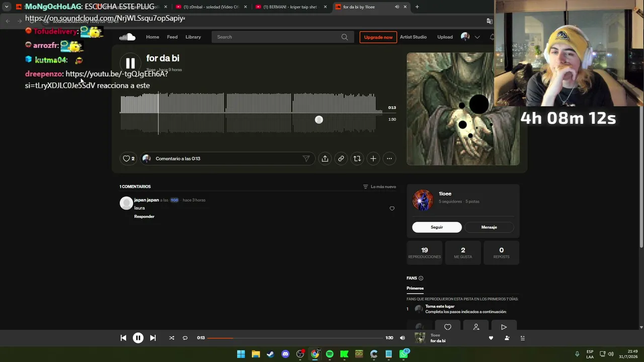Click the Mensaje button
The height and width of the screenshot is (362, 644).
click(489, 227)
